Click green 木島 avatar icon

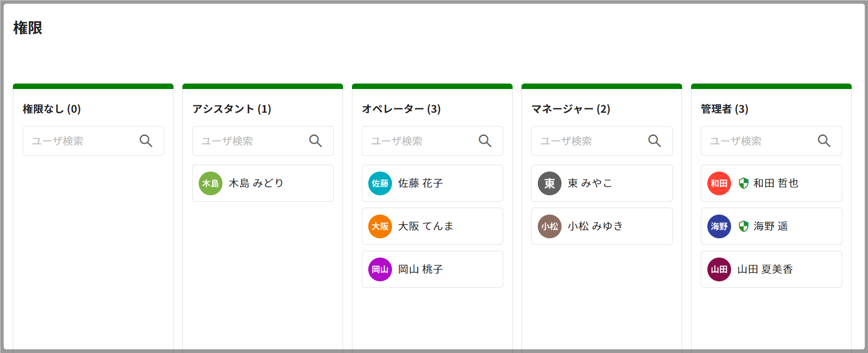point(211,183)
